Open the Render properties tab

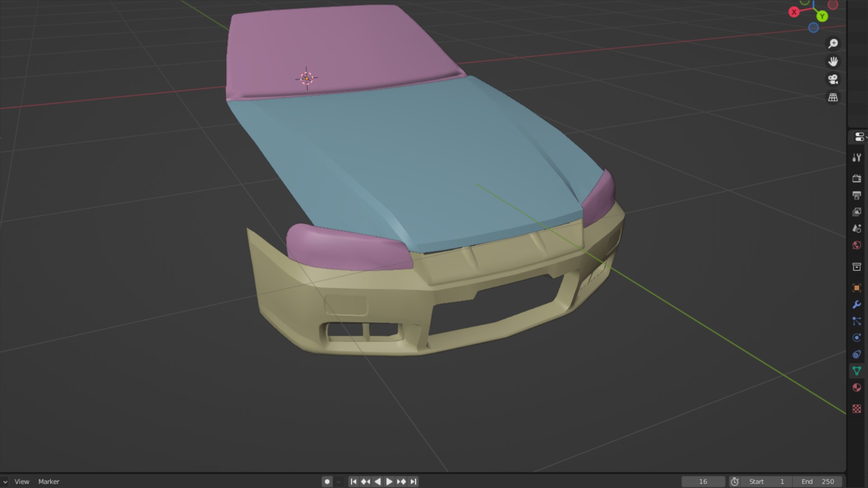[856, 178]
